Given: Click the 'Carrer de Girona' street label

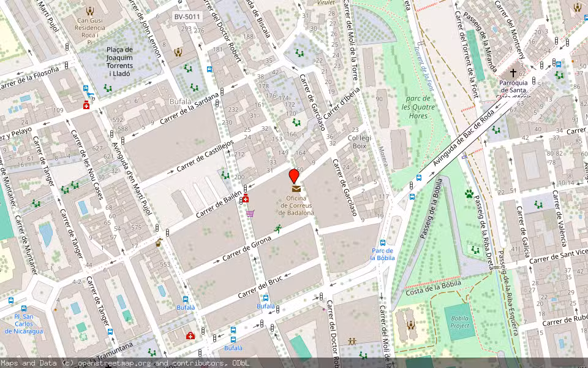Looking at the screenshot, I should tap(246, 249).
